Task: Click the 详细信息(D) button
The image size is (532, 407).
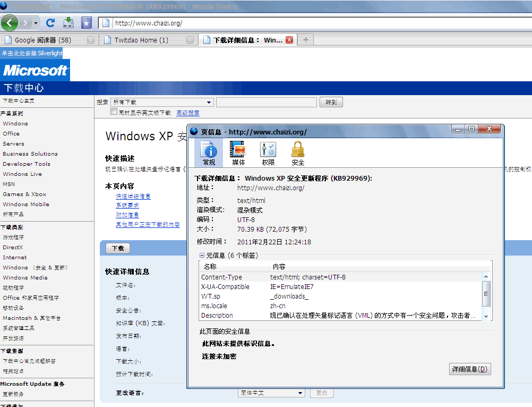Action: tap(469, 369)
